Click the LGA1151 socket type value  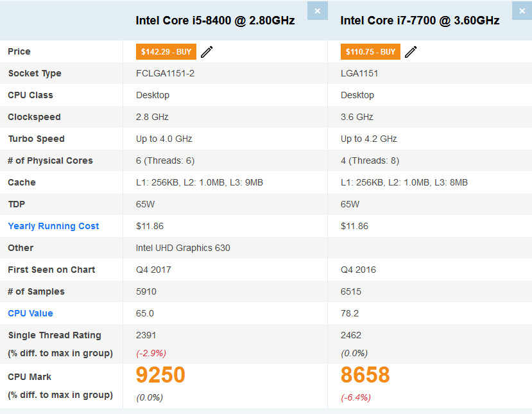(359, 73)
